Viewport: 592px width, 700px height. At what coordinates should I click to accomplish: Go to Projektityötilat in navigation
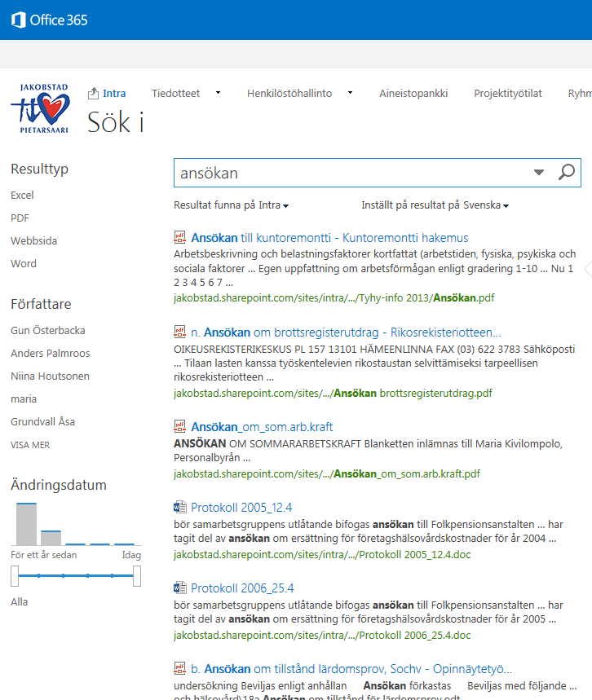click(x=508, y=93)
